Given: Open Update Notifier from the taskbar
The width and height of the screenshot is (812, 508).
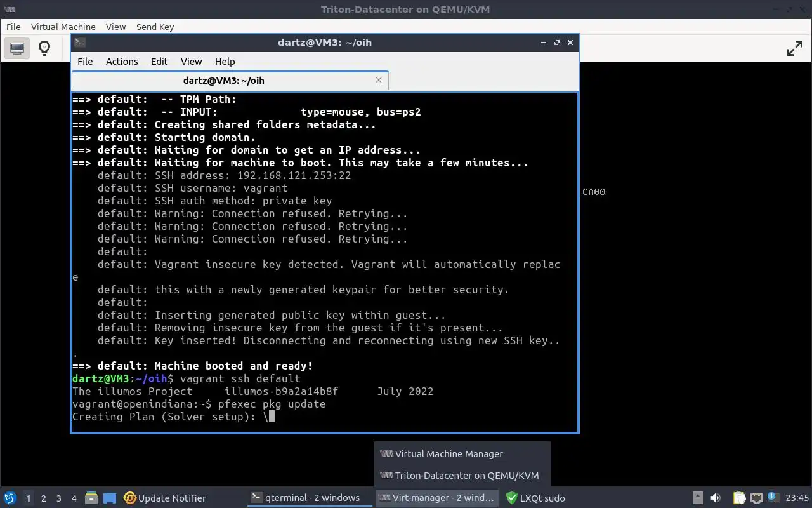Looking at the screenshot, I should coord(165,498).
